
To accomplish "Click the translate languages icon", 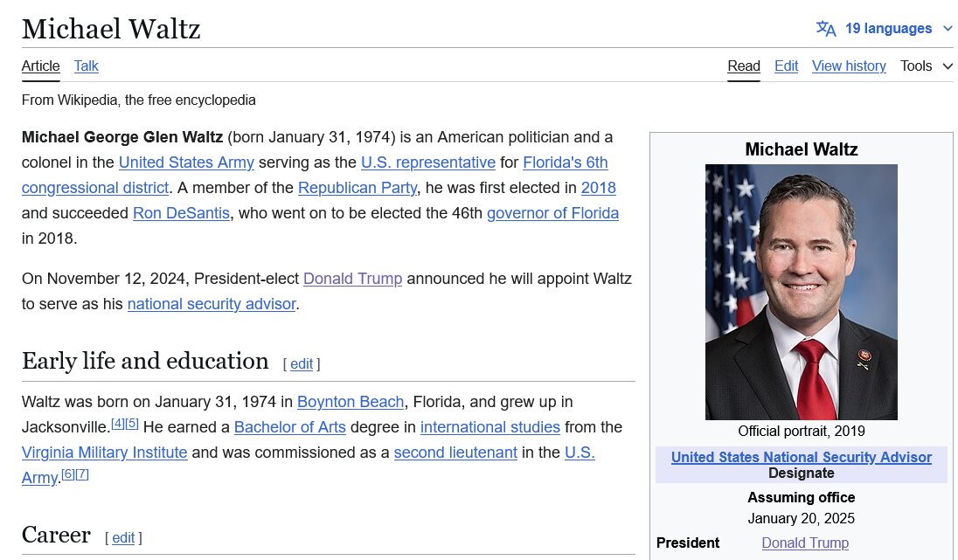I will click(826, 29).
